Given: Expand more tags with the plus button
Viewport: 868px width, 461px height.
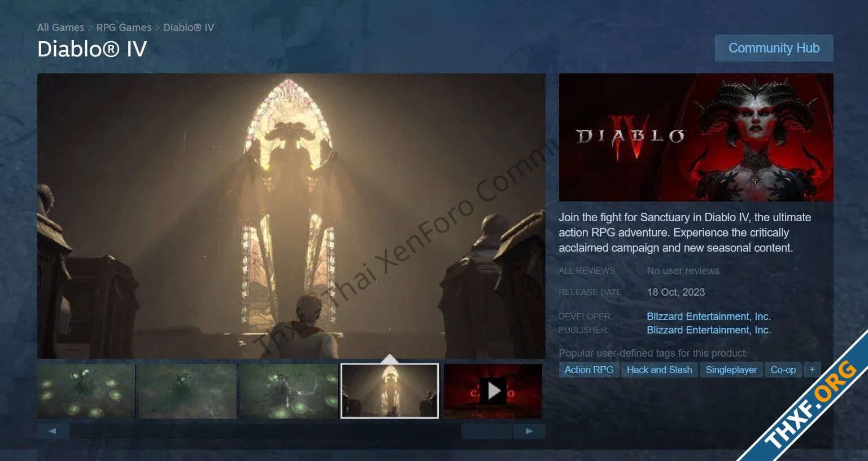Looking at the screenshot, I should coord(812,370).
